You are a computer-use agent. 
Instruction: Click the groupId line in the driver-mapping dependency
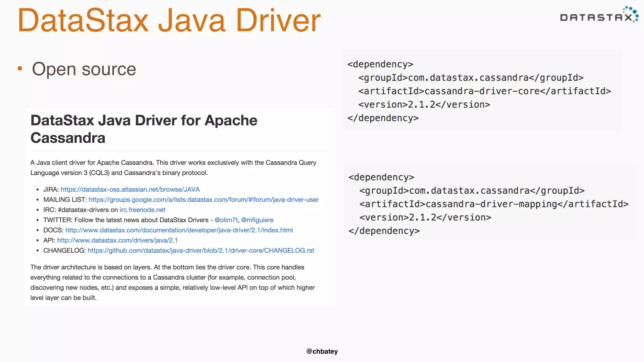click(x=472, y=190)
